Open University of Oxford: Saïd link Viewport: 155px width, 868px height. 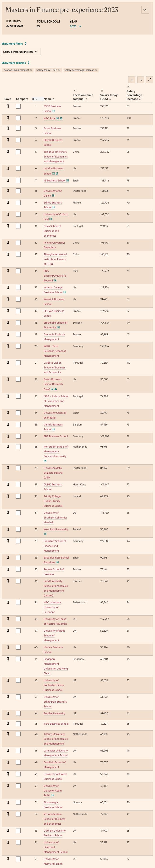(x=55, y=214)
